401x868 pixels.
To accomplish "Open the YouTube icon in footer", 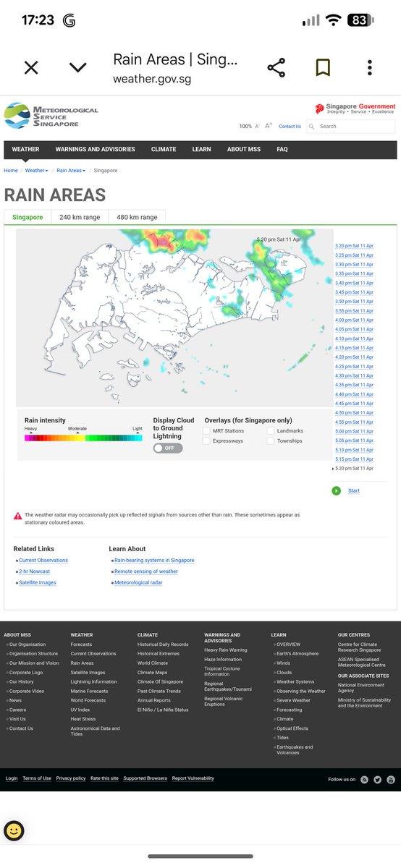I will click(x=391, y=779).
